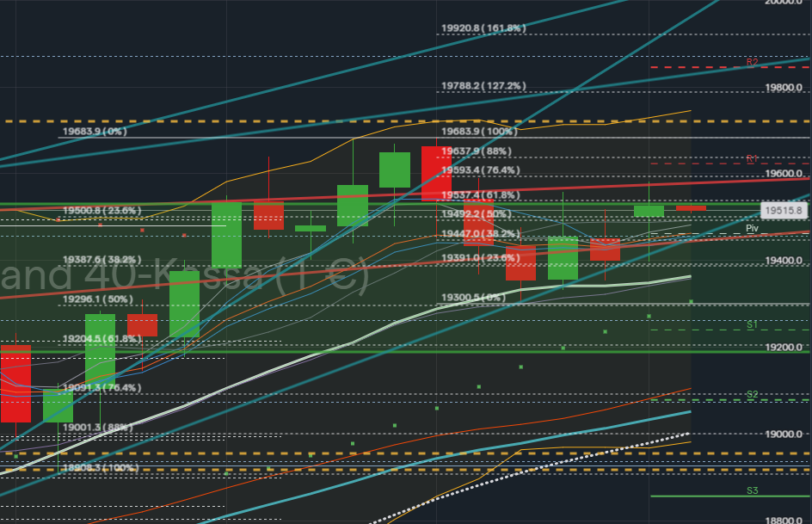Click the current price tag 19515.8
This screenshot has width=812, height=524.
pyautogui.click(x=784, y=208)
